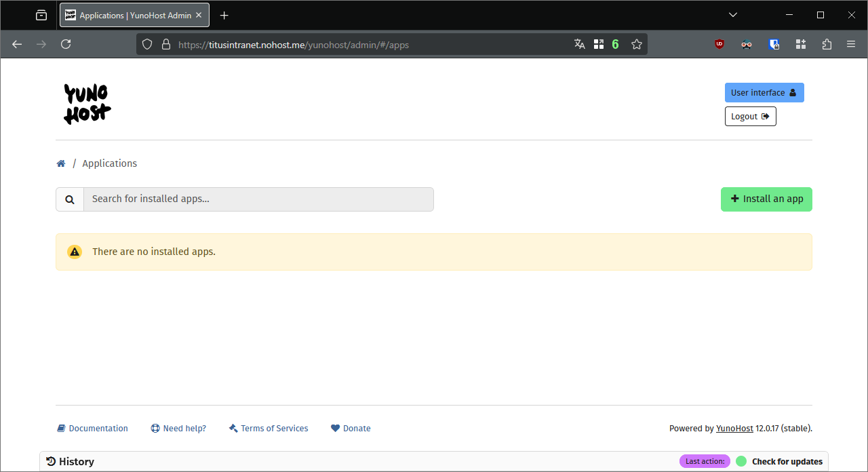Click the YunoHost logo
Image resolution: width=868 pixels, height=472 pixels.
point(87,104)
